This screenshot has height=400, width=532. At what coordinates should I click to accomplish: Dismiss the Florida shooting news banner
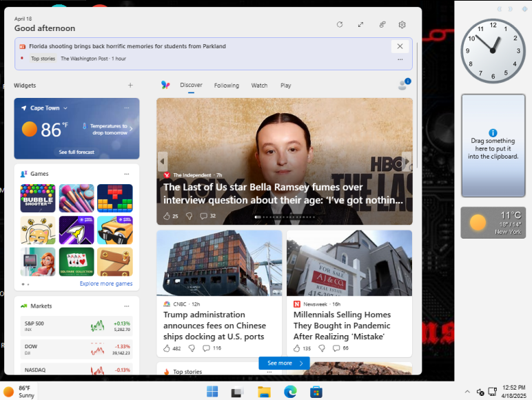tap(400, 46)
